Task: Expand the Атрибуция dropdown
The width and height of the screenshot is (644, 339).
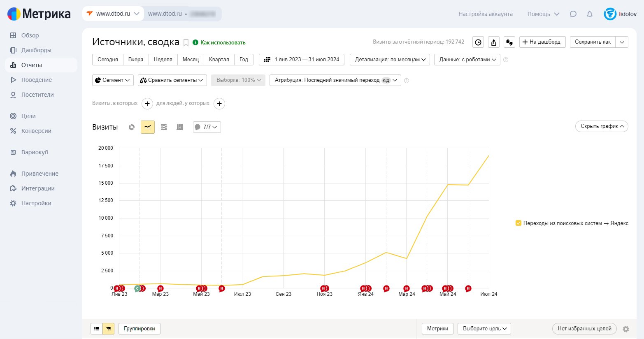Action: tap(335, 80)
